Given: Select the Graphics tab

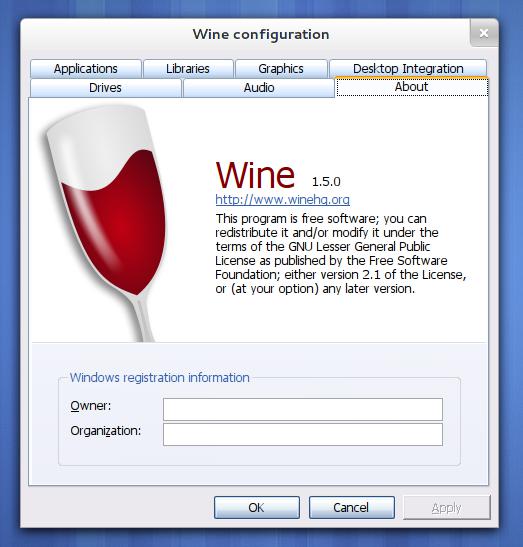Looking at the screenshot, I should tap(281, 68).
